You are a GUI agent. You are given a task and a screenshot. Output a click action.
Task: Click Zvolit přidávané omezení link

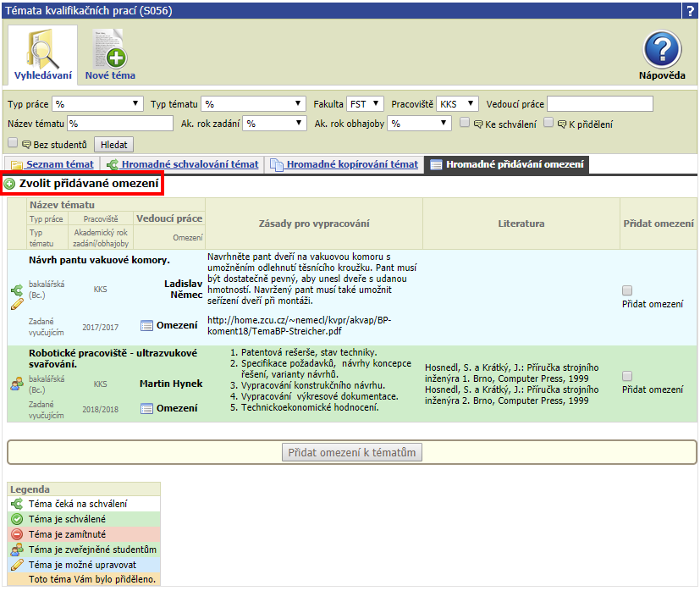(x=89, y=184)
